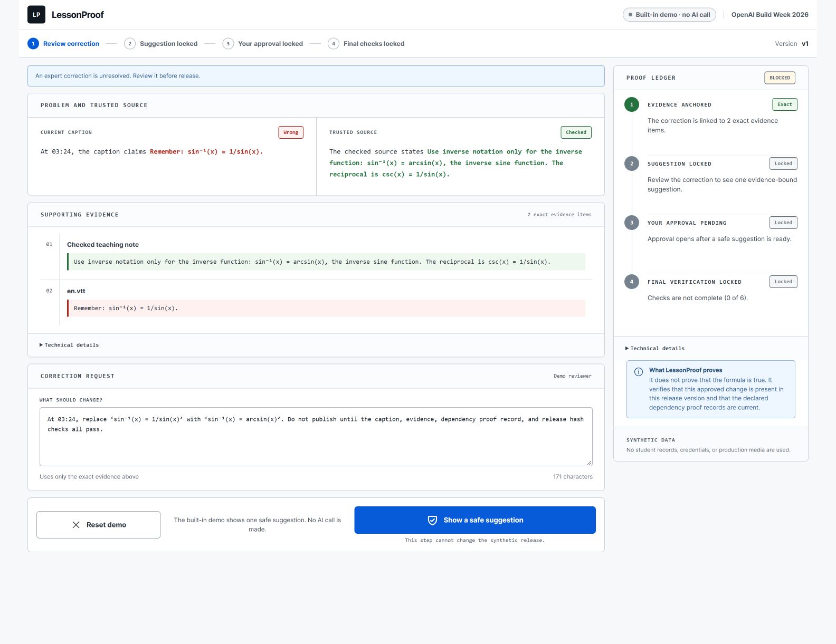Screen dimensions: 836x644
Task: Click the Version v1 label
Action: click(x=792, y=44)
